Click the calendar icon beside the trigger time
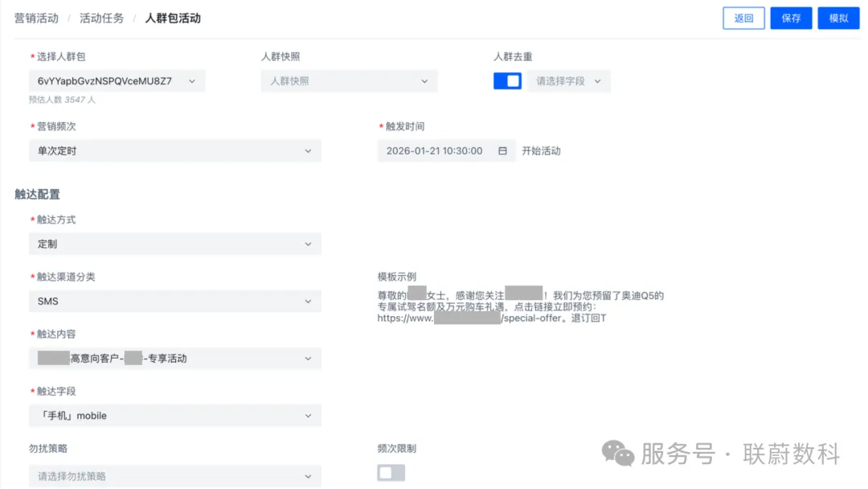Screen dimensions: 868x489 [x=502, y=150]
